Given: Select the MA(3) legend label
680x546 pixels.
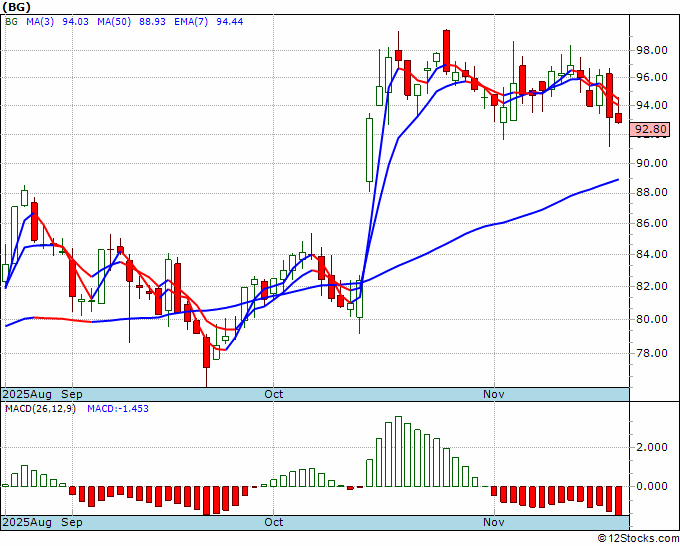Looking at the screenshot, I should 40,22.
